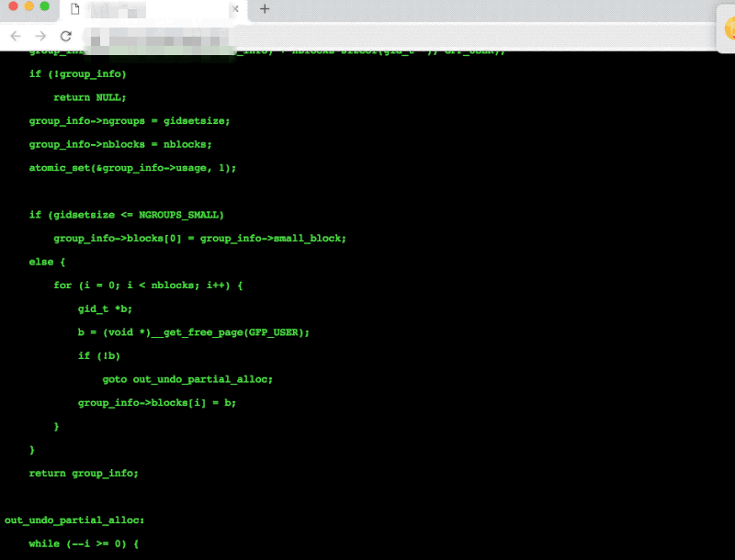735x560 pixels.
Task: Click line 'atomic_set(&group_info->usage, 1);'
Action: click(x=132, y=168)
